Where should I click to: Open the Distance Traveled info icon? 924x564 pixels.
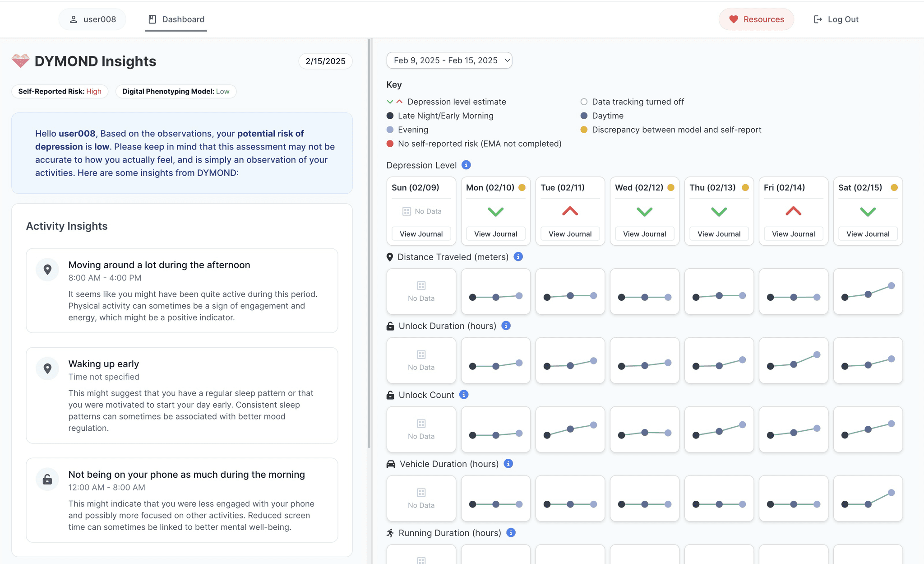pos(518,256)
